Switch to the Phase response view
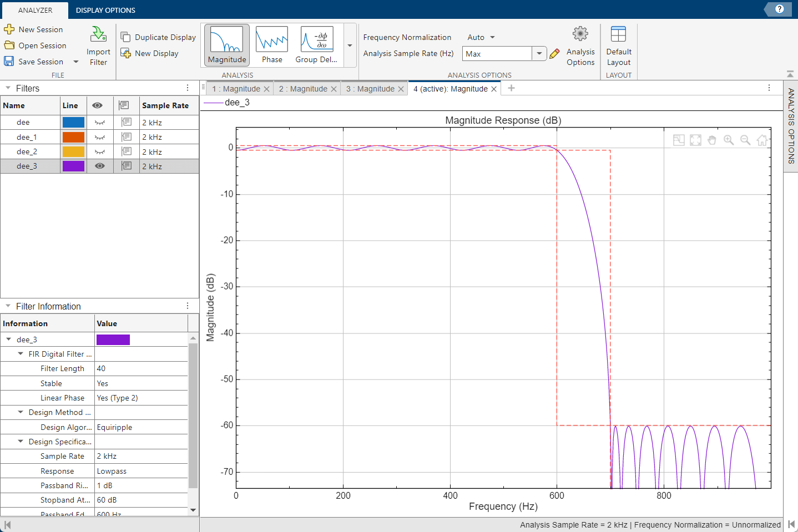This screenshot has width=798, height=532. click(271, 44)
